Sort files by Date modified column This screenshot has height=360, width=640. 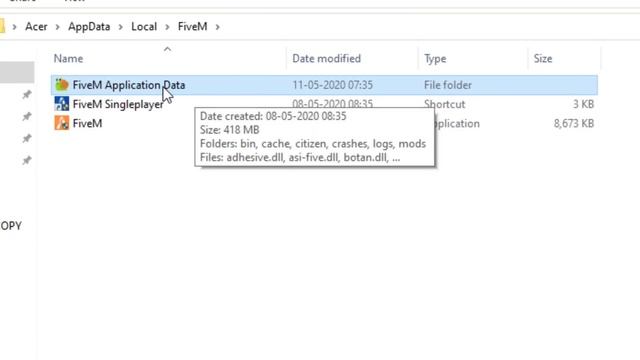click(x=327, y=58)
